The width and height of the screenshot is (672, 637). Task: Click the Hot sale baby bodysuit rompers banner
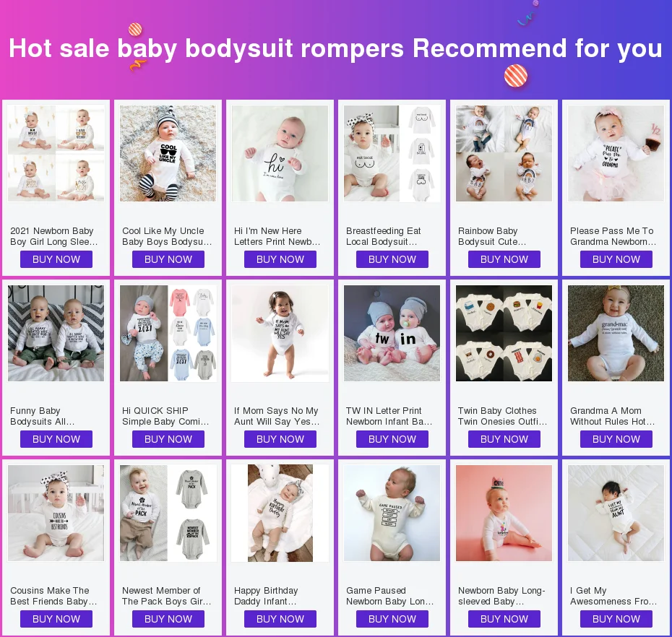coord(336,48)
